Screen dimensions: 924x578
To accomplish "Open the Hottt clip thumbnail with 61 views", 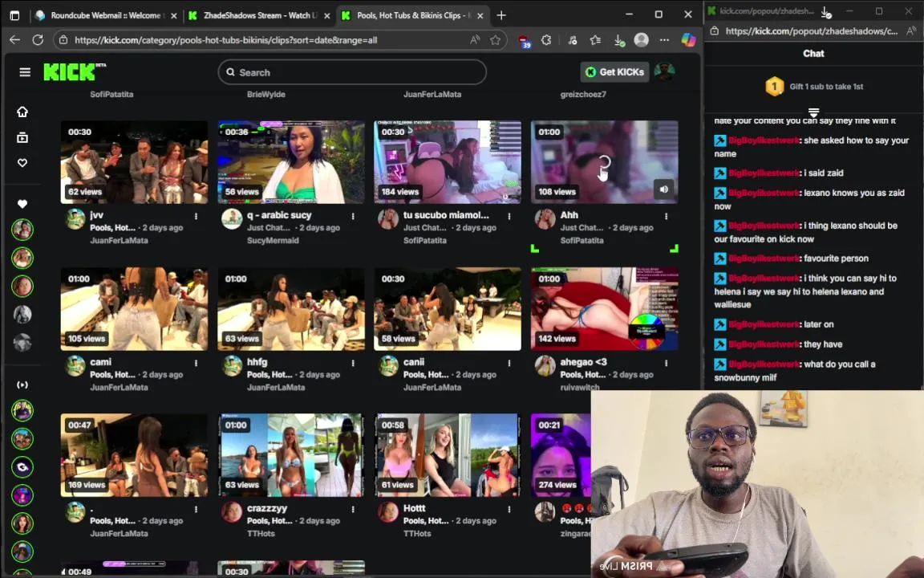I will point(448,454).
